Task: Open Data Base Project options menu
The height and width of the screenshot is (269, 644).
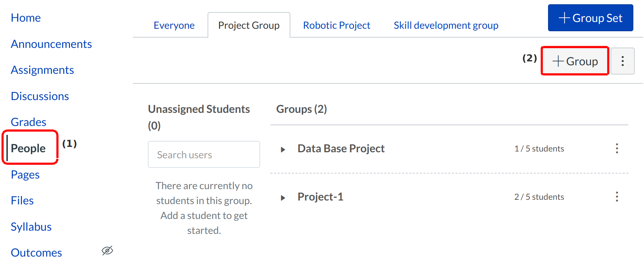Action: click(x=617, y=148)
